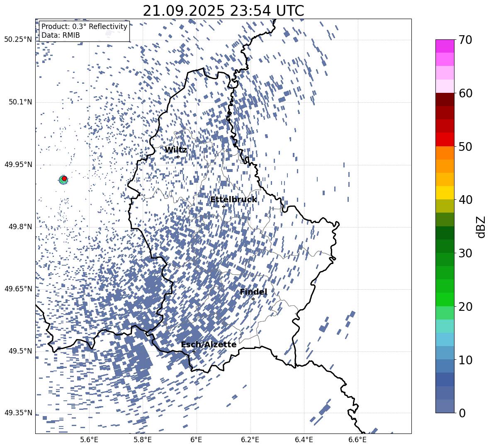Click the 49.5°N latitude label

(20, 351)
